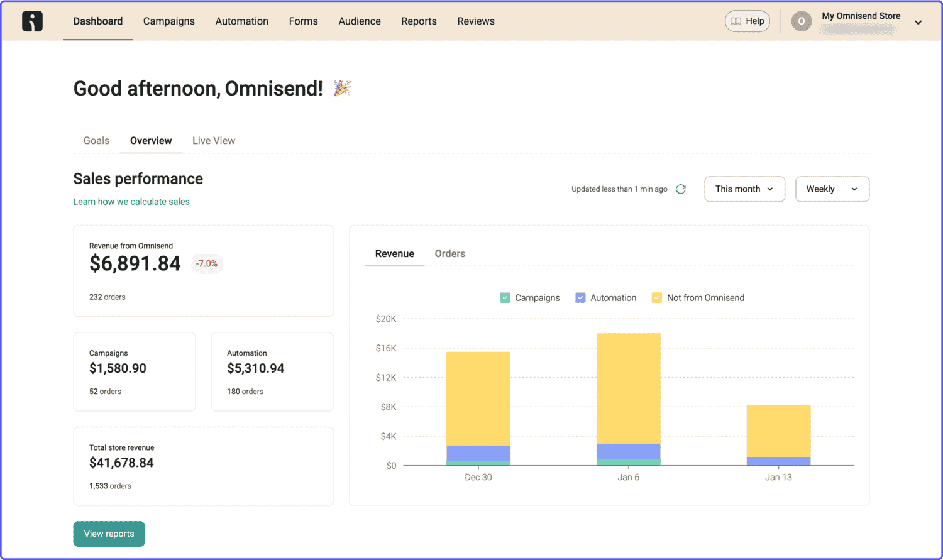Open the Weekly interval dropdown
The height and width of the screenshot is (560, 943).
[832, 189]
